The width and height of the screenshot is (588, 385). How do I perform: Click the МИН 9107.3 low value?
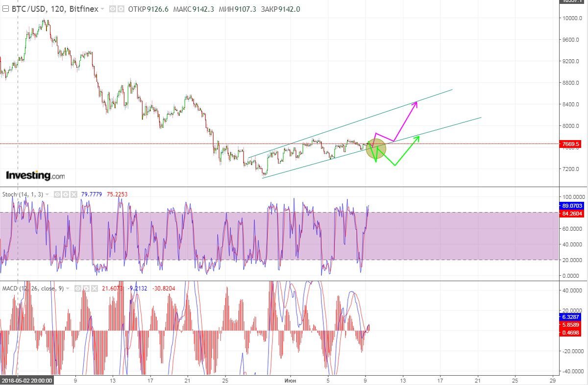237,9
